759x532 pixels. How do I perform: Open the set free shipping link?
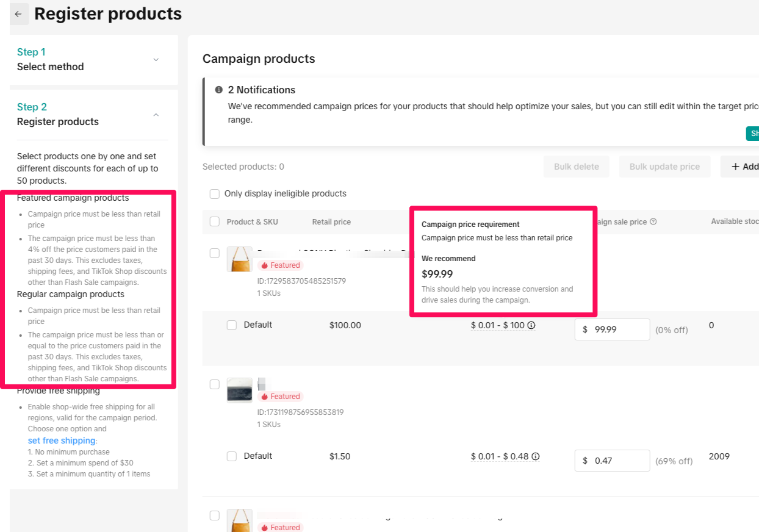(62, 440)
